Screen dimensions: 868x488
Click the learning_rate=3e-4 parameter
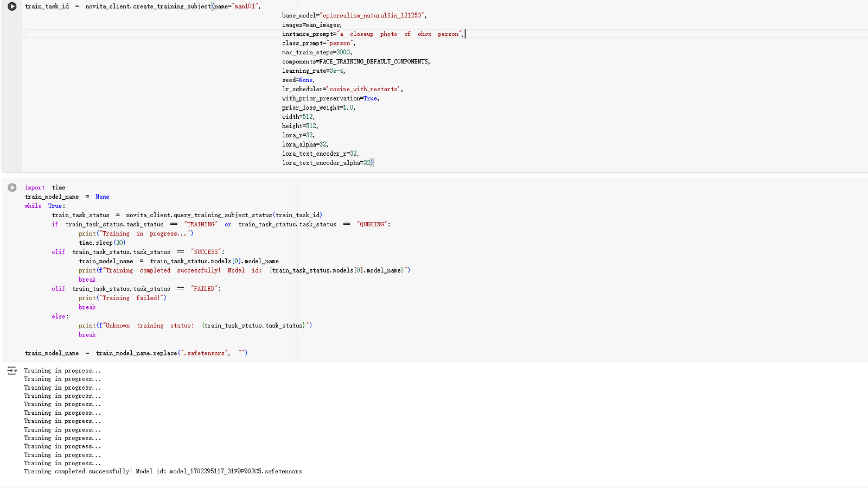(314, 71)
